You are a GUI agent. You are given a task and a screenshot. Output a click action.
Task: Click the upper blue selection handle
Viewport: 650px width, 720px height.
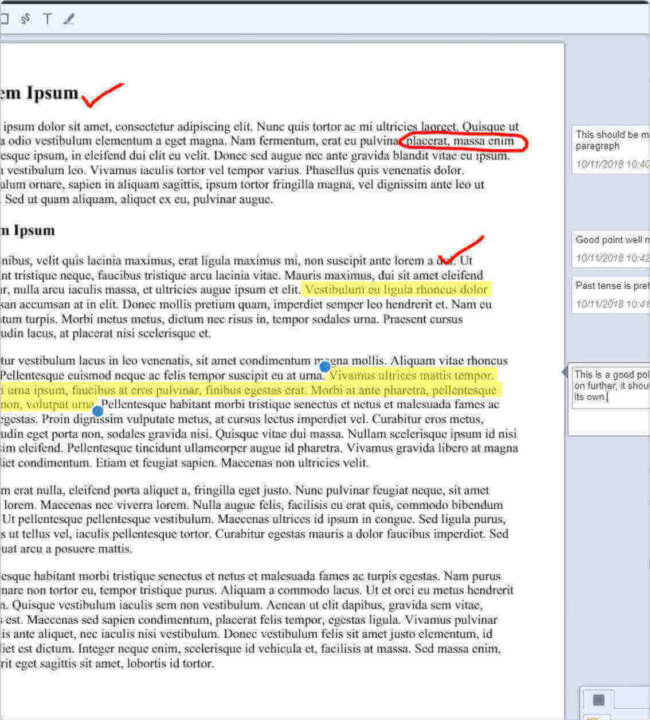click(325, 366)
